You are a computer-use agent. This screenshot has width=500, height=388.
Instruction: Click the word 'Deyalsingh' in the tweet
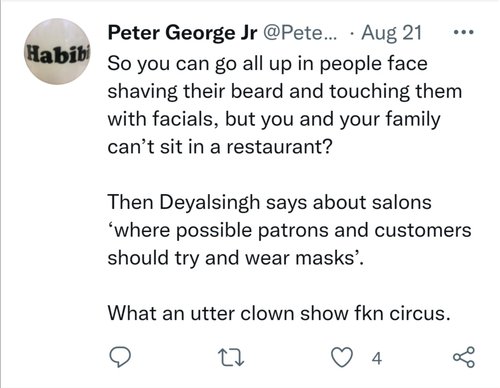pos(210,203)
